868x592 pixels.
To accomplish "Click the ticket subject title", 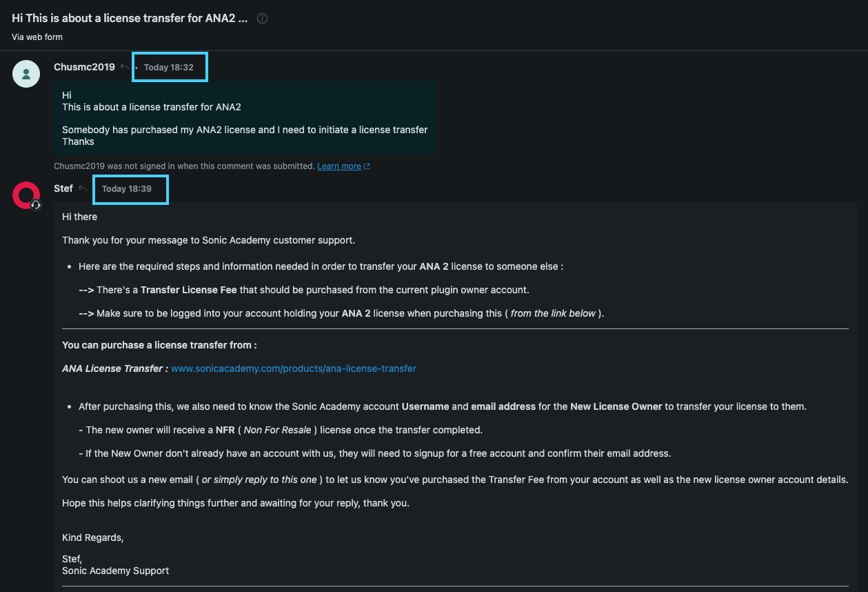I will point(130,19).
